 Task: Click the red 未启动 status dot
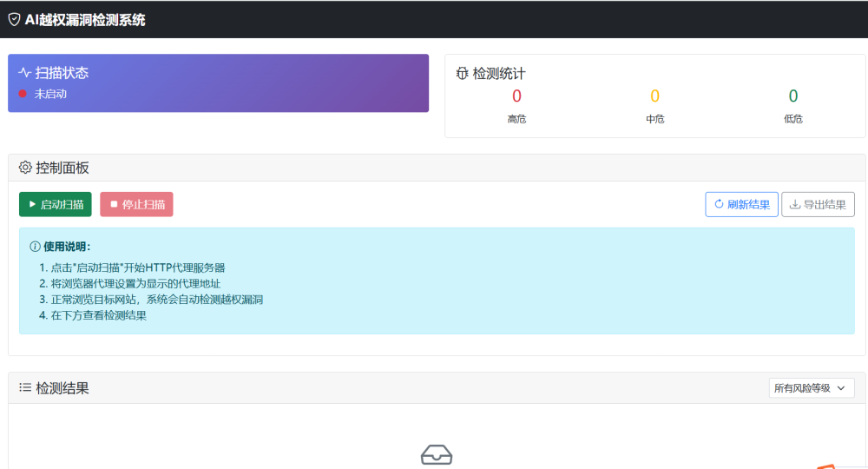point(23,94)
